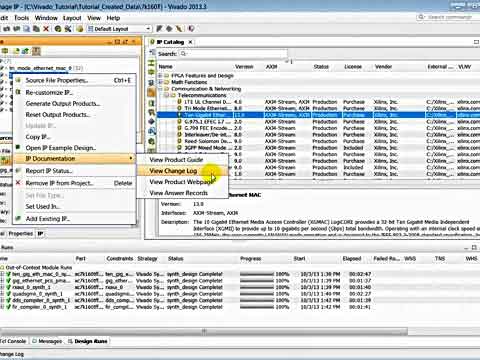480x360 pixels.
Task: Select the Design Runs tab
Action: (x=88, y=341)
